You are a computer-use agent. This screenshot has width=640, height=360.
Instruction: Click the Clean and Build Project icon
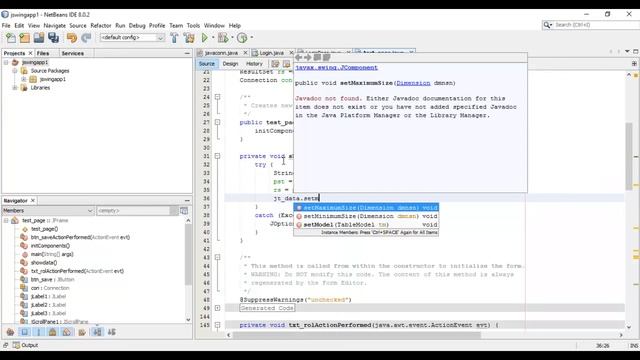pyautogui.click(x=189, y=38)
